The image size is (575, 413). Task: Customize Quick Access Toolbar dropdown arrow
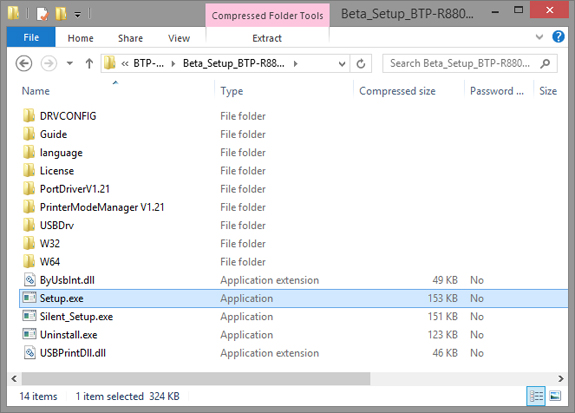(x=78, y=15)
